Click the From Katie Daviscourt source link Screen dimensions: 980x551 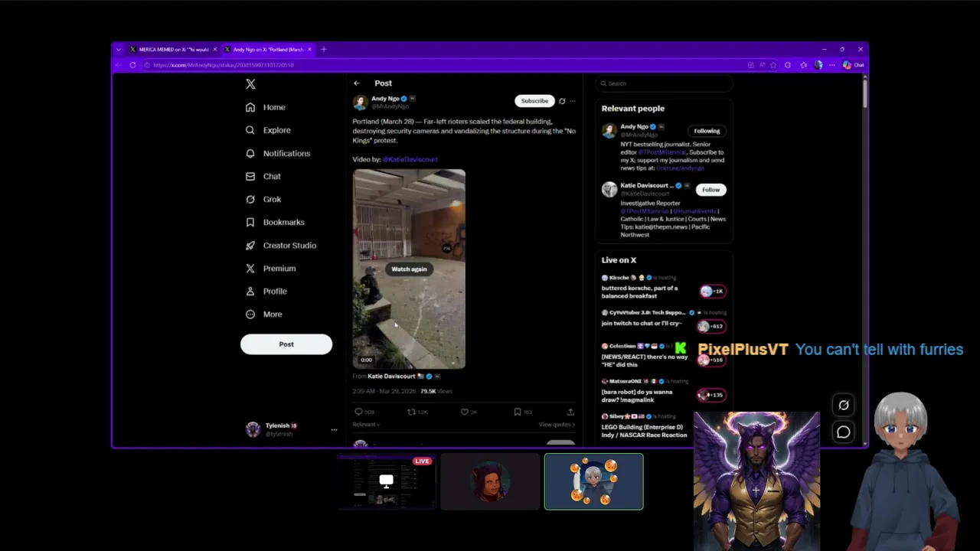pyautogui.click(x=391, y=376)
